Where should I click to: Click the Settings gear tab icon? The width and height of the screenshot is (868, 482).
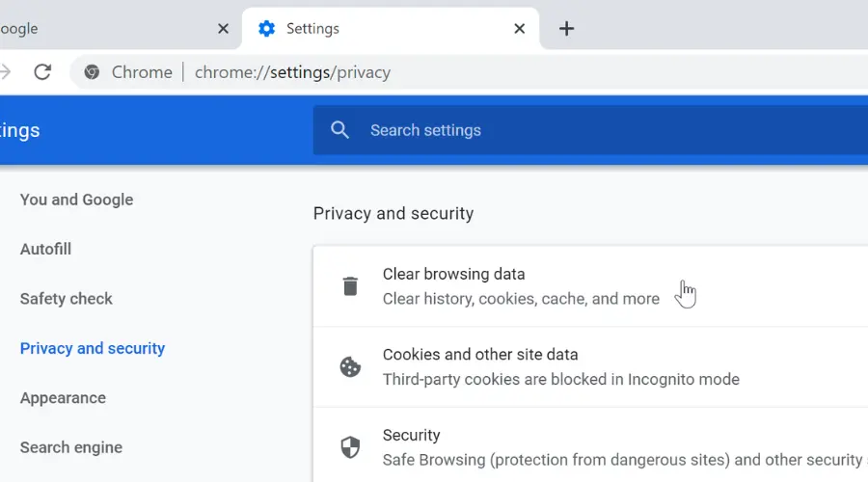267,28
